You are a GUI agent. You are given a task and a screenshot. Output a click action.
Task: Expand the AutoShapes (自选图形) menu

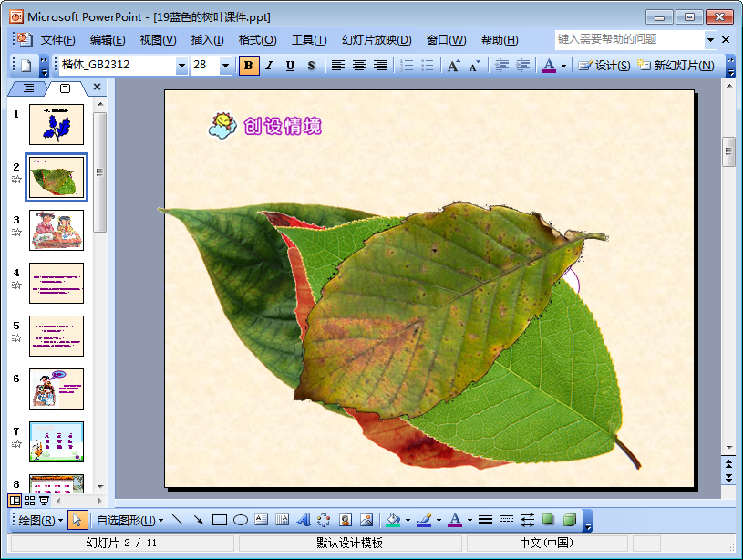[x=129, y=520]
